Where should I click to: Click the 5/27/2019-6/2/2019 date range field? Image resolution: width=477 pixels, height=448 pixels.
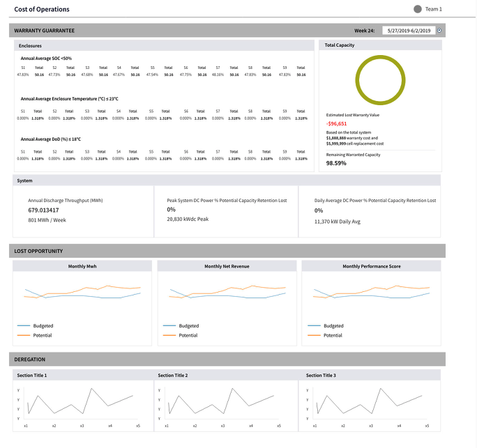[x=409, y=31]
